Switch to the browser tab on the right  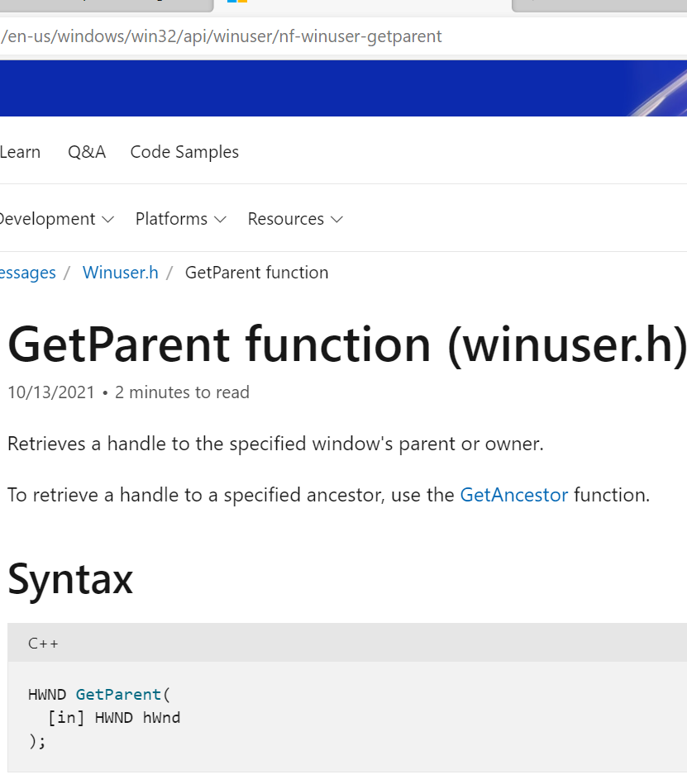(x=595, y=3)
